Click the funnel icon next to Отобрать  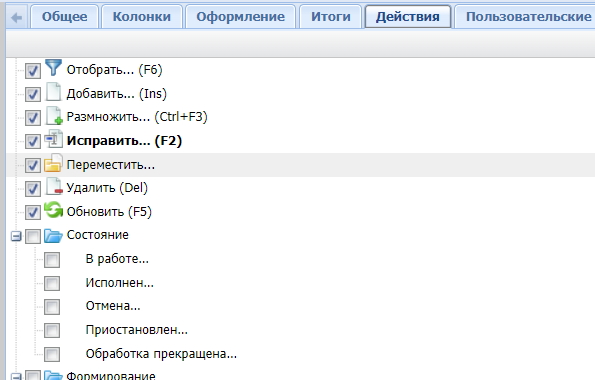click(x=53, y=68)
